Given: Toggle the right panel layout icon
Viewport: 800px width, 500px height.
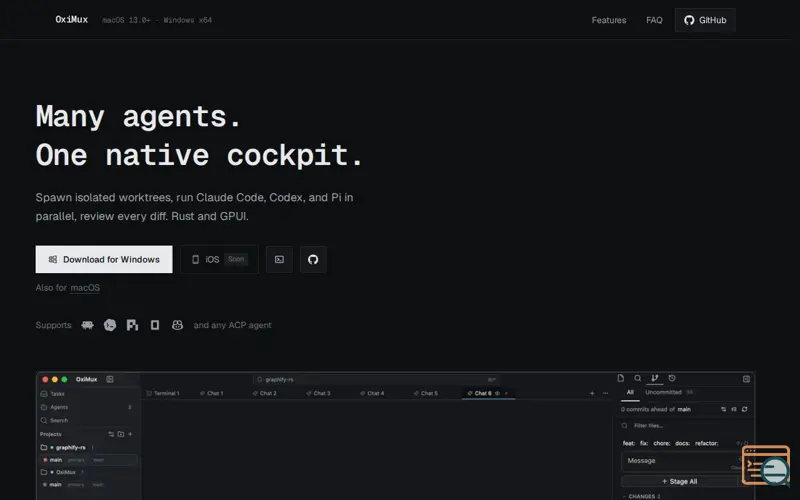Looking at the screenshot, I should [746, 379].
